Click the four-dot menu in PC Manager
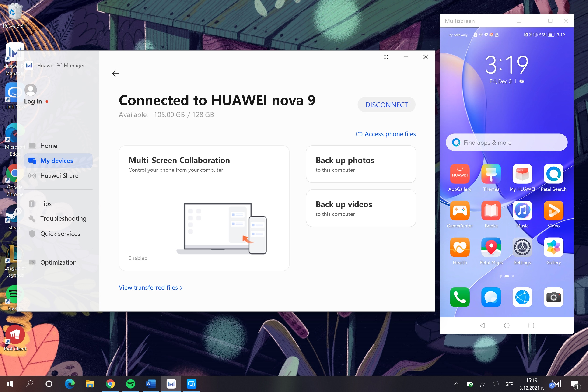This screenshot has height=392, width=588. [386, 57]
